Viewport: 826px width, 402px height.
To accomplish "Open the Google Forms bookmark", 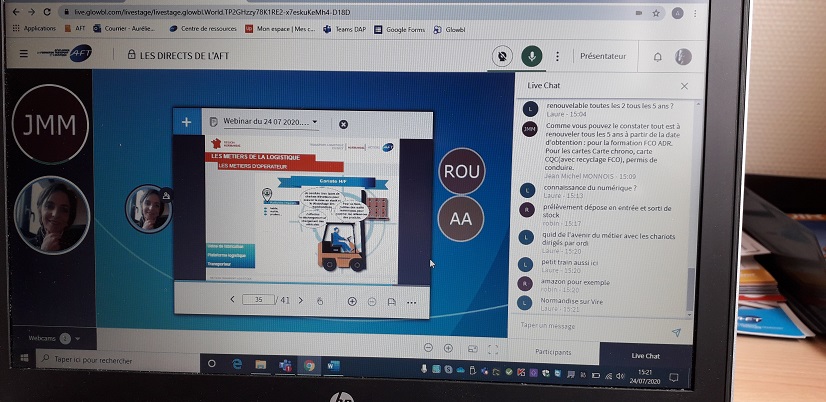I will tap(399, 30).
